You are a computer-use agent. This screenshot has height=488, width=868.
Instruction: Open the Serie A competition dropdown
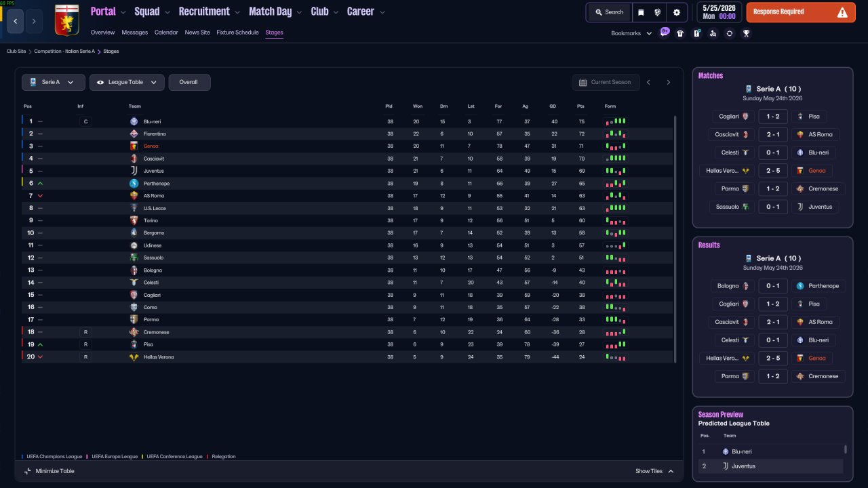pyautogui.click(x=54, y=82)
